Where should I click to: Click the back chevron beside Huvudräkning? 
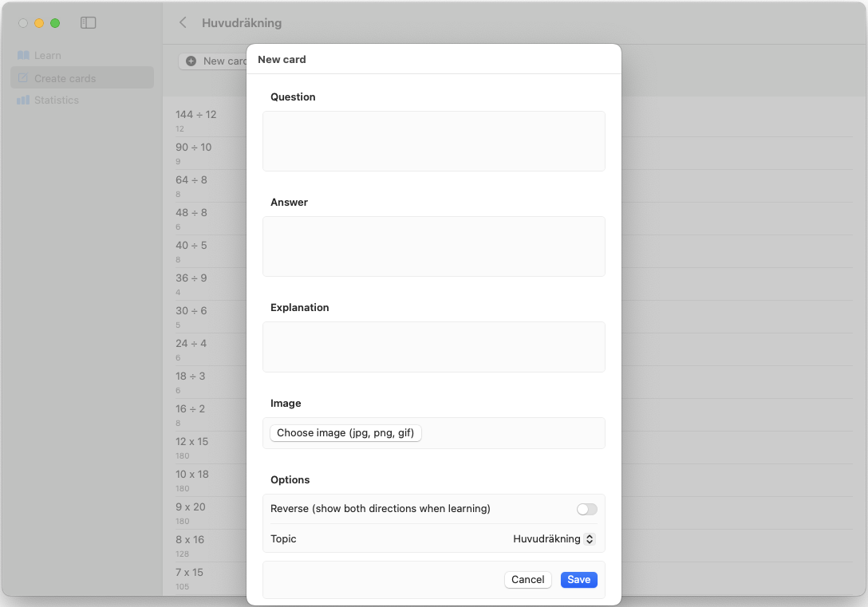[x=183, y=23]
